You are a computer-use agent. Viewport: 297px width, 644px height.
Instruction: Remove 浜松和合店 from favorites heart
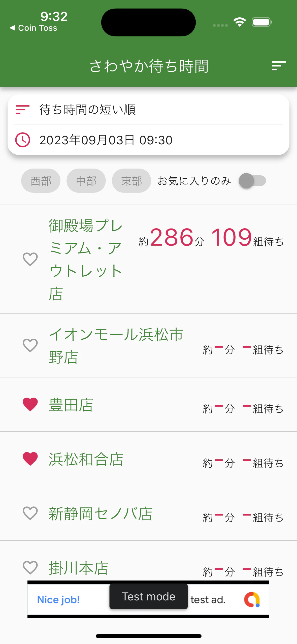tap(30, 459)
